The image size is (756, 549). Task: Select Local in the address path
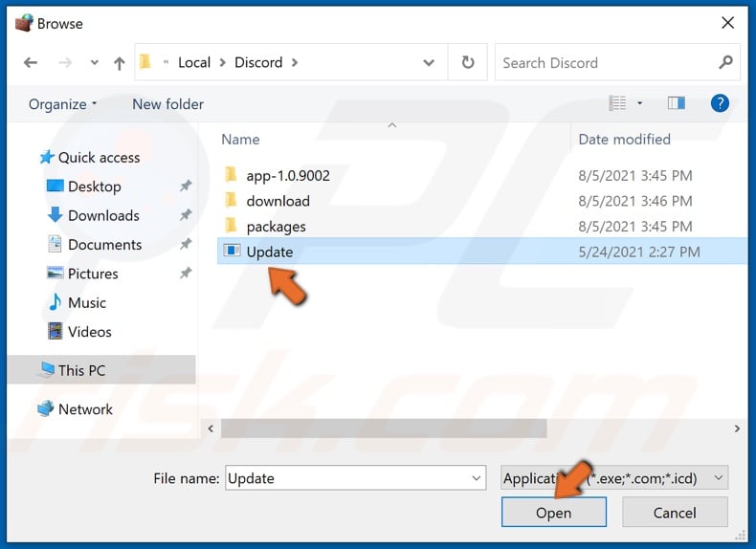(194, 62)
